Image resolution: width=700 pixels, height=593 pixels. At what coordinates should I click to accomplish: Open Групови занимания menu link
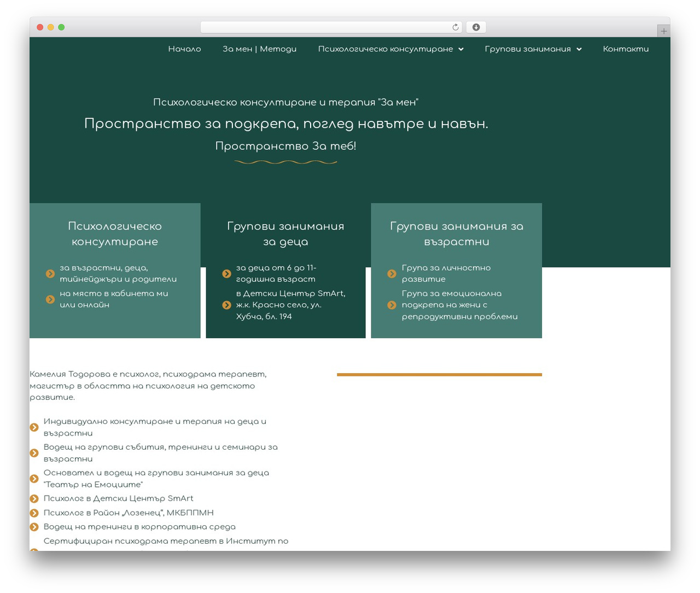tap(528, 49)
